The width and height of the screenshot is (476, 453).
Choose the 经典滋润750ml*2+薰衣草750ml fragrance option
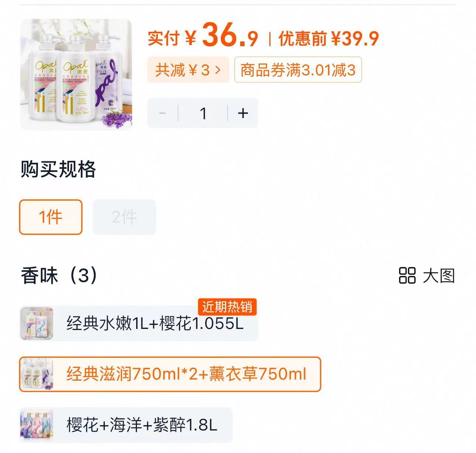point(186,374)
